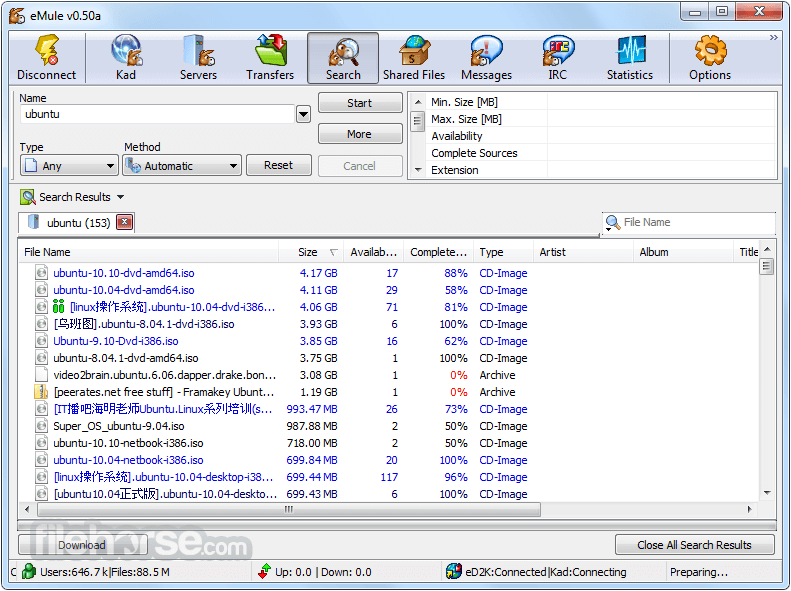Click the More button
The width and height of the screenshot is (791, 591).
click(360, 134)
